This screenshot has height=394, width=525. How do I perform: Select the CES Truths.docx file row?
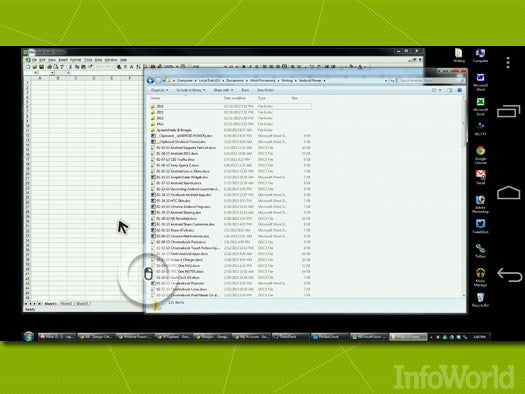pyautogui.click(x=231, y=160)
